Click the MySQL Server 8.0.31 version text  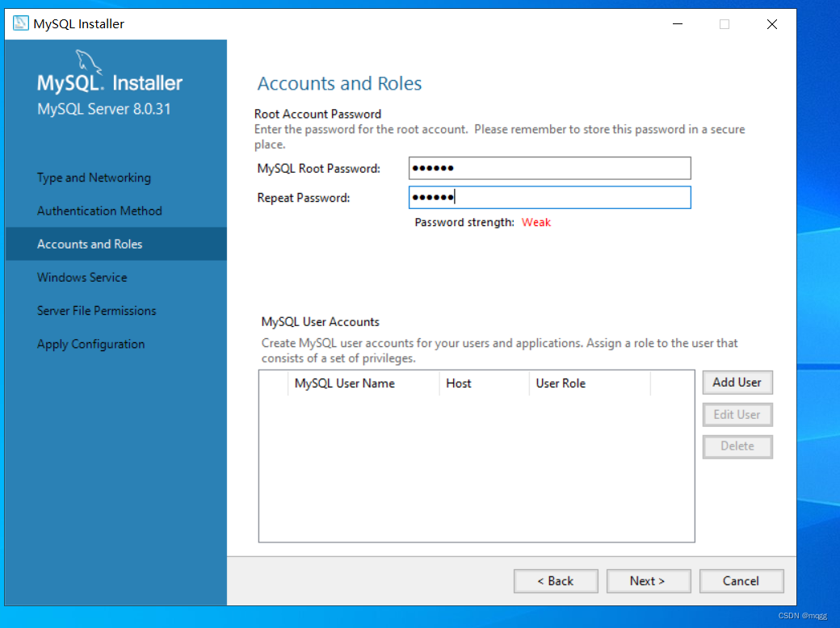[x=104, y=109]
